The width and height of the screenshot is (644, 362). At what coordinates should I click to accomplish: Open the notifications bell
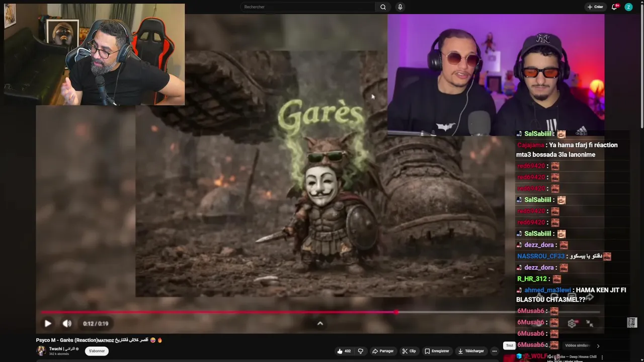coord(614,7)
